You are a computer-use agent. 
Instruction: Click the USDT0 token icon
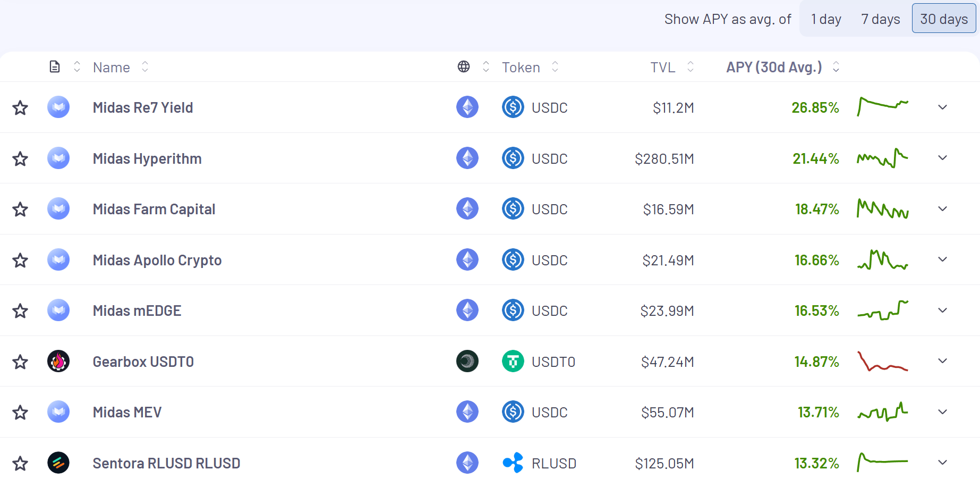[513, 362]
